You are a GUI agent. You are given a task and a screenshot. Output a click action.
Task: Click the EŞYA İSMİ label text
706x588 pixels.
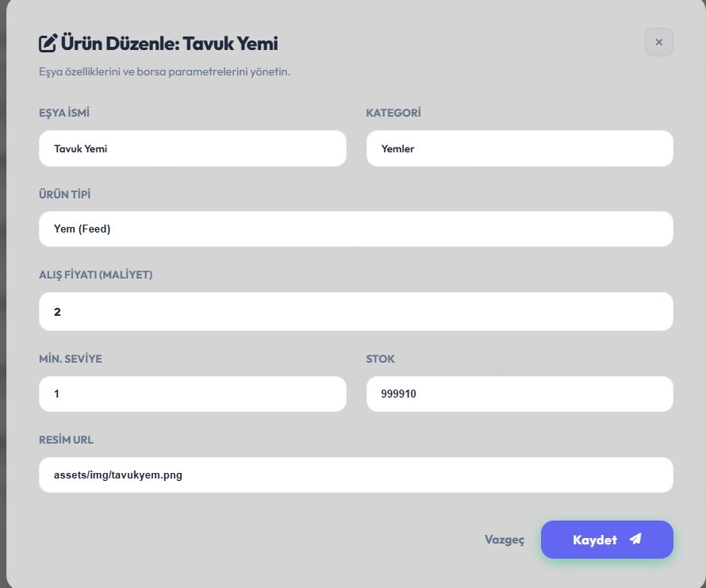click(64, 113)
